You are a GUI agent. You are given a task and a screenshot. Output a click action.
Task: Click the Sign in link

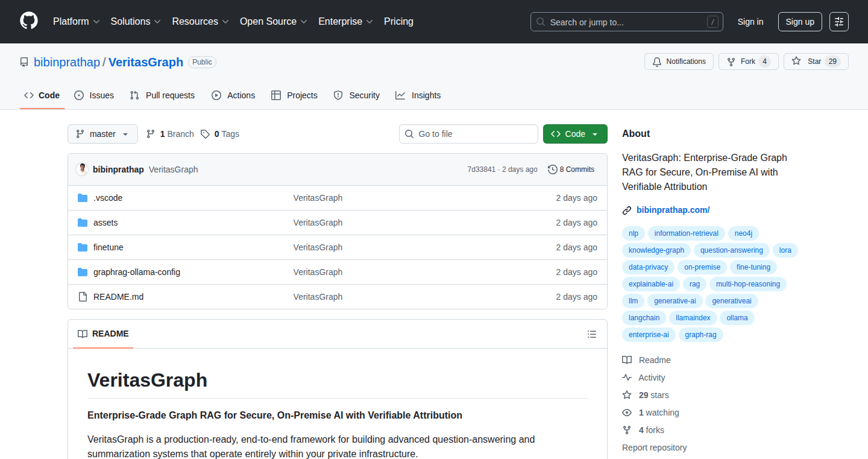[x=750, y=22]
